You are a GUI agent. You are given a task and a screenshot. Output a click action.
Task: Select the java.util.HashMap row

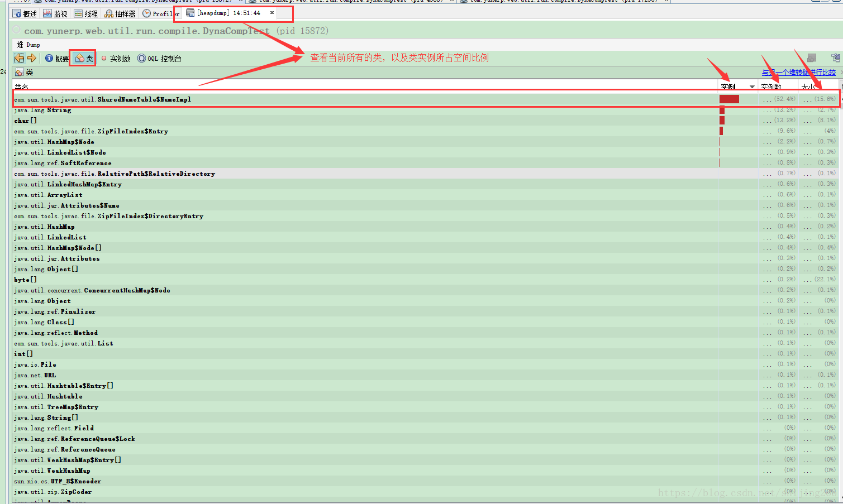[x=426, y=227]
